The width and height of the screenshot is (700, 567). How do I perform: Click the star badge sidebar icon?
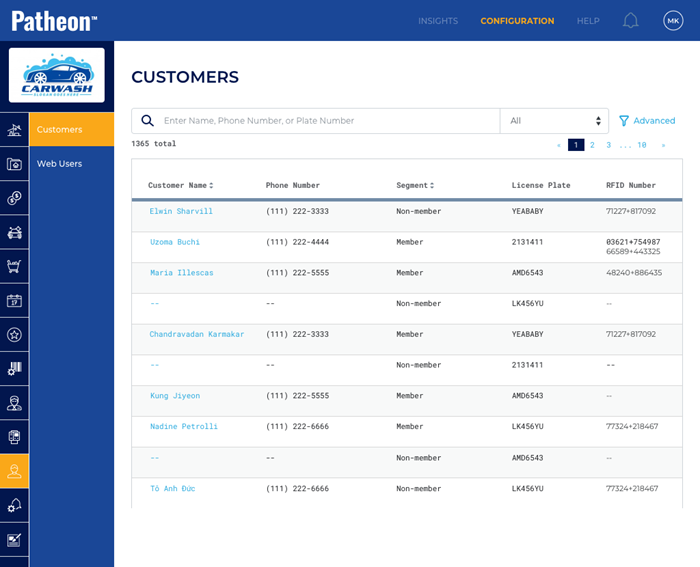pyautogui.click(x=14, y=334)
